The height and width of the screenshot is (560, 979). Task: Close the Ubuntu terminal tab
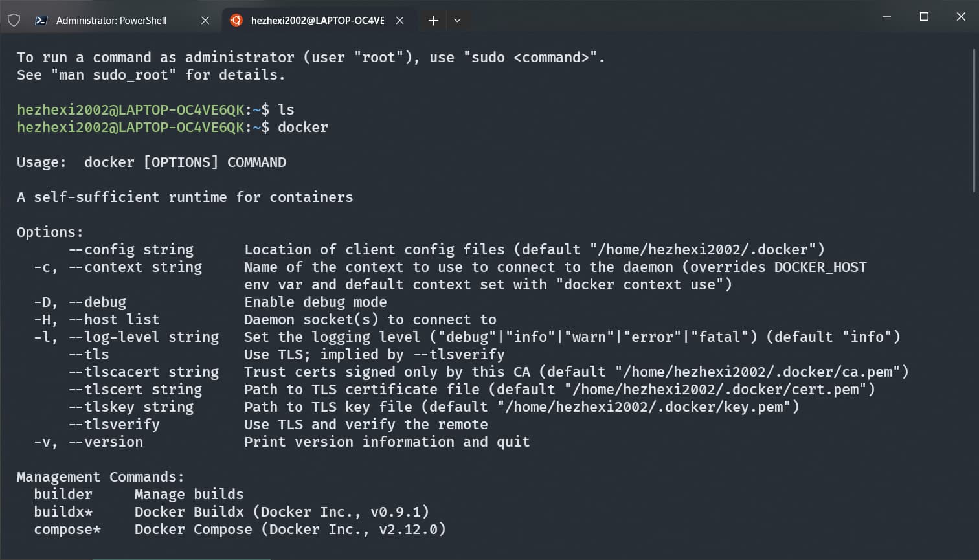tap(400, 20)
